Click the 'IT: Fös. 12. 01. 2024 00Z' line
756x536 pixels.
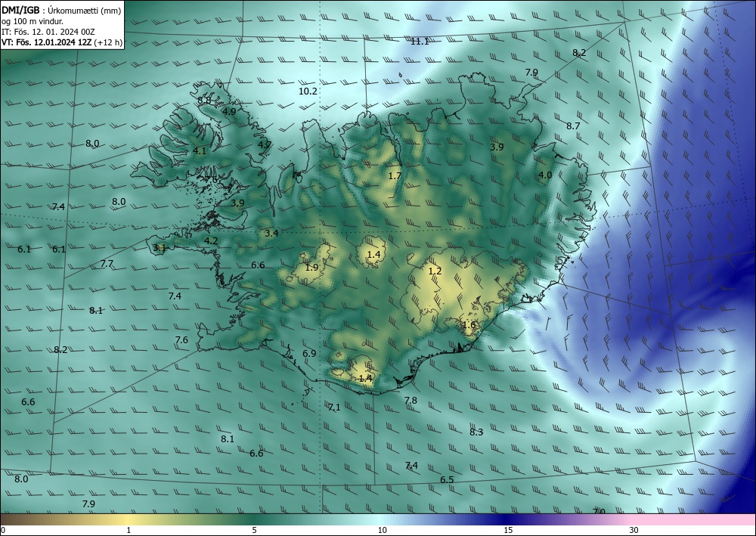(48, 32)
